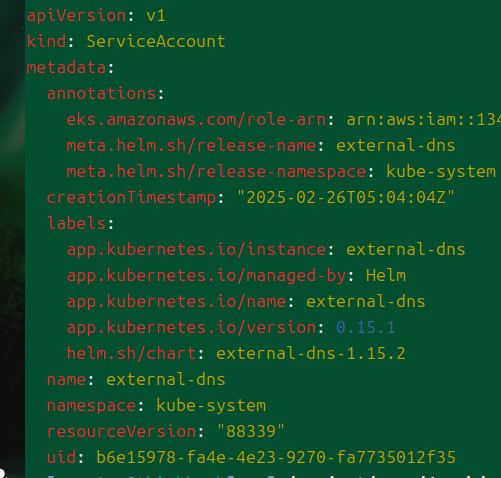The height and width of the screenshot is (478, 501).
Task: Click the annotations key
Action: tap(101, 94)
